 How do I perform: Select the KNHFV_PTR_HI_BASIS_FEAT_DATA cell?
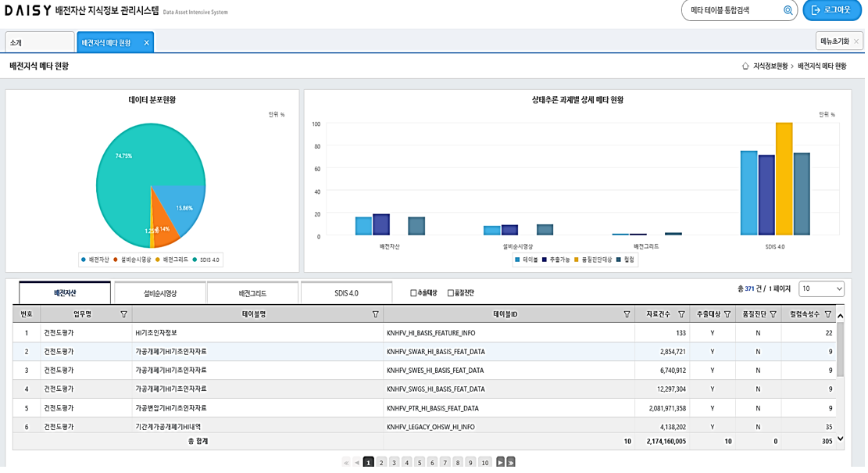(509, 408)
